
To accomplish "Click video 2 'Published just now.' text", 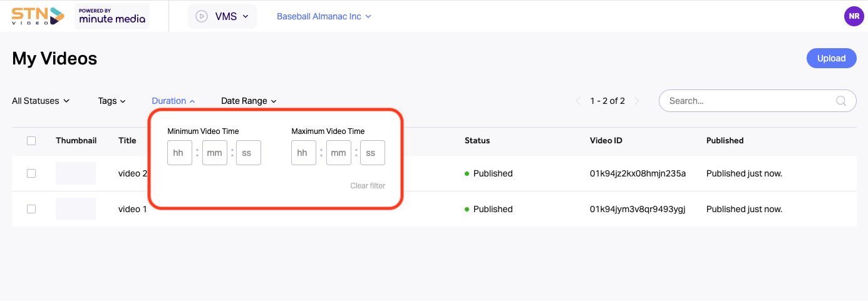I will tap(745, 173).
